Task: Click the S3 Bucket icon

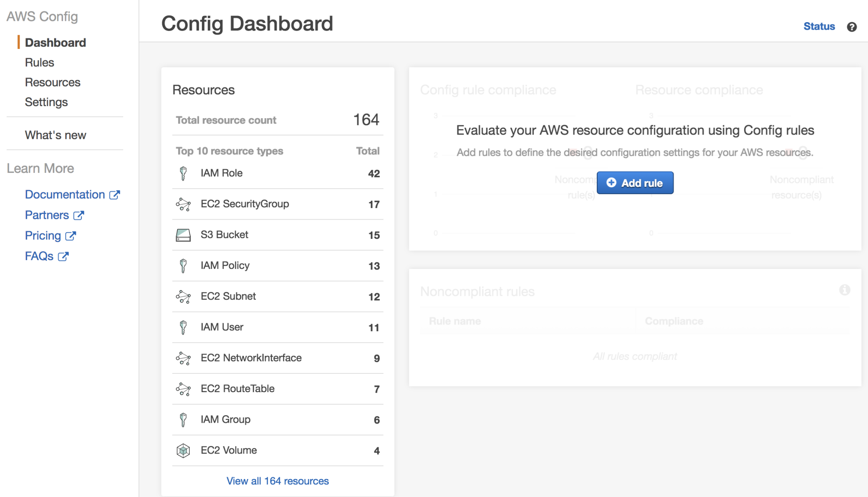Action: [183, 235]
